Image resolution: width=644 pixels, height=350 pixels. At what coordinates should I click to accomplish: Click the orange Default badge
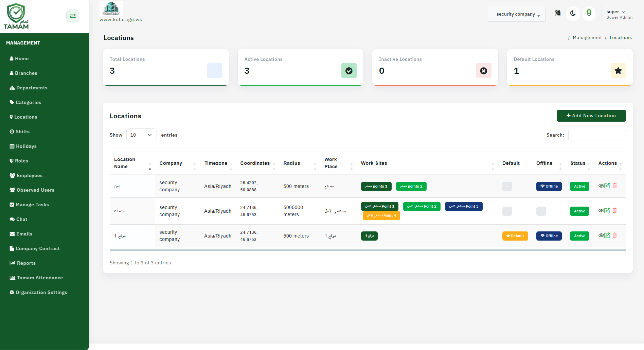[x=515, y=236]
